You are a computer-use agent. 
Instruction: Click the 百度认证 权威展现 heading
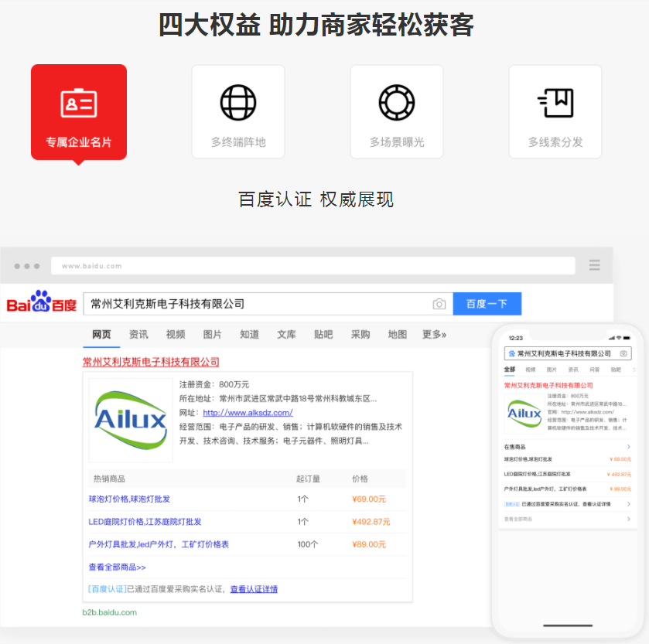click(316, 199)
